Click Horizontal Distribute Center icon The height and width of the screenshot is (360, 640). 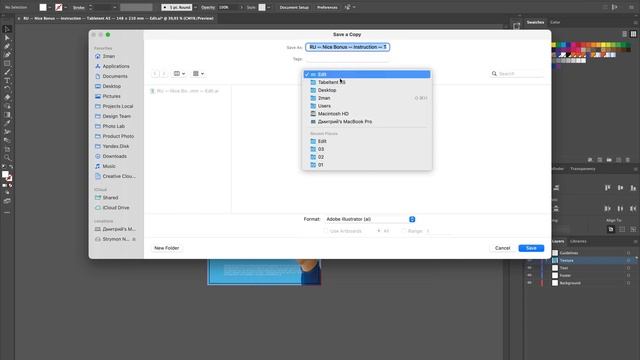point(620,209)
